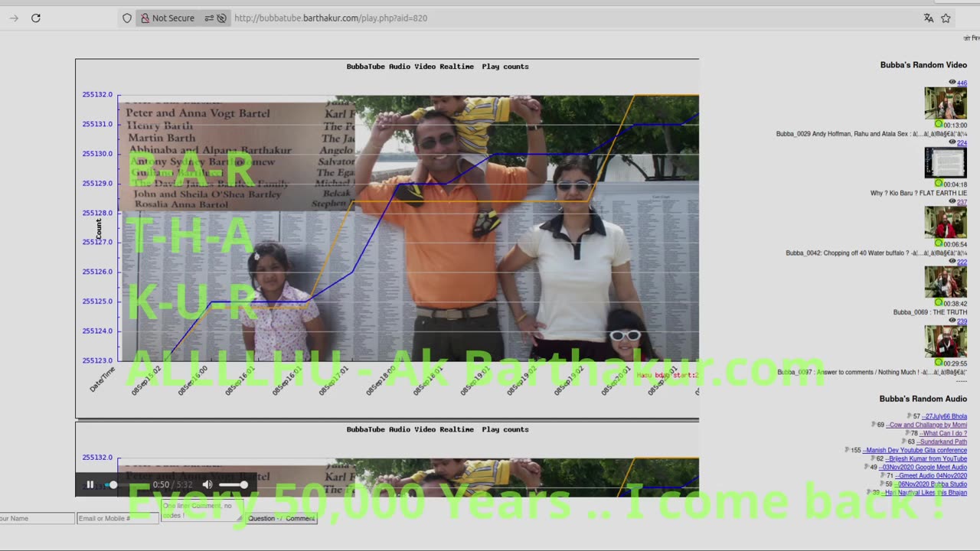Click ear icon beside 57 Bhola
The height and width of the screenshot is (551, 980).
pos(910,416)
